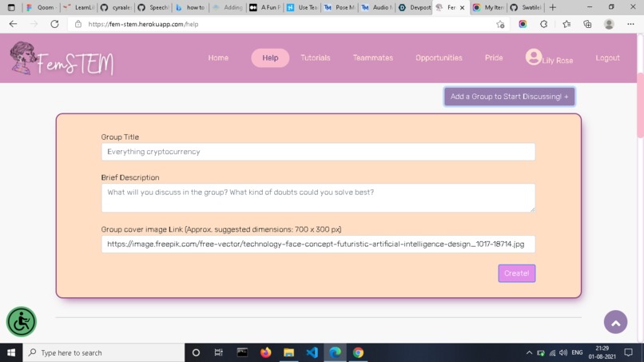Switch to Microsoft Edge on taskbar

pos(335,352)
